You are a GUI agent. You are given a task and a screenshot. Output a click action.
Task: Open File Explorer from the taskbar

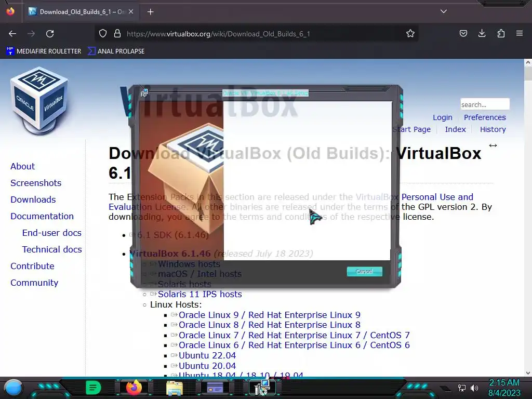click(175, 388)
